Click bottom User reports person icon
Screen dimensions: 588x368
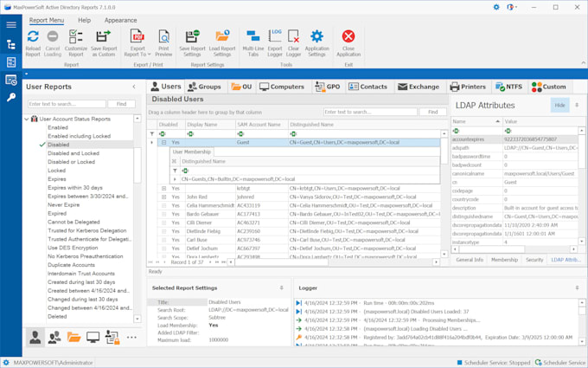click(35, 337)
